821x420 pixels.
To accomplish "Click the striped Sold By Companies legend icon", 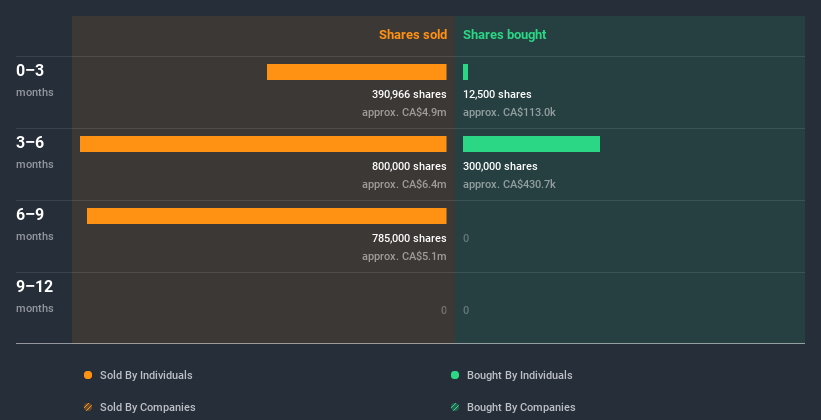I will 88,407.
